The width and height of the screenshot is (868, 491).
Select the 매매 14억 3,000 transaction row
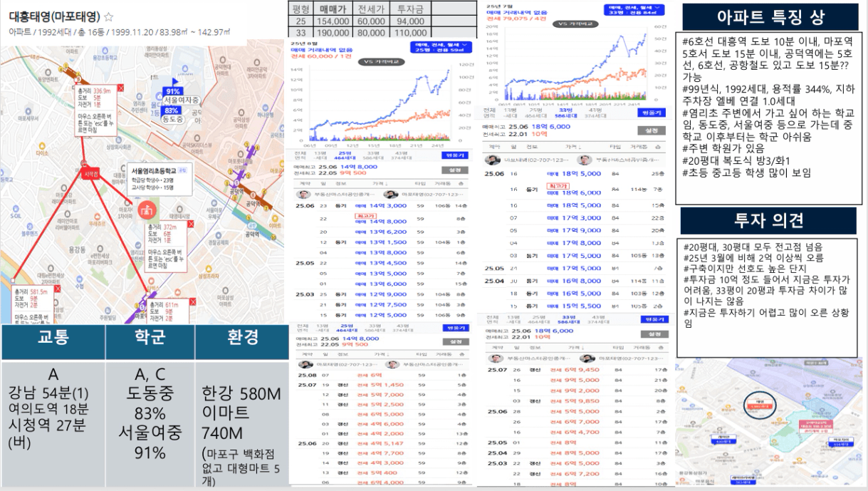pyautogui.click(x=382, y=205)
